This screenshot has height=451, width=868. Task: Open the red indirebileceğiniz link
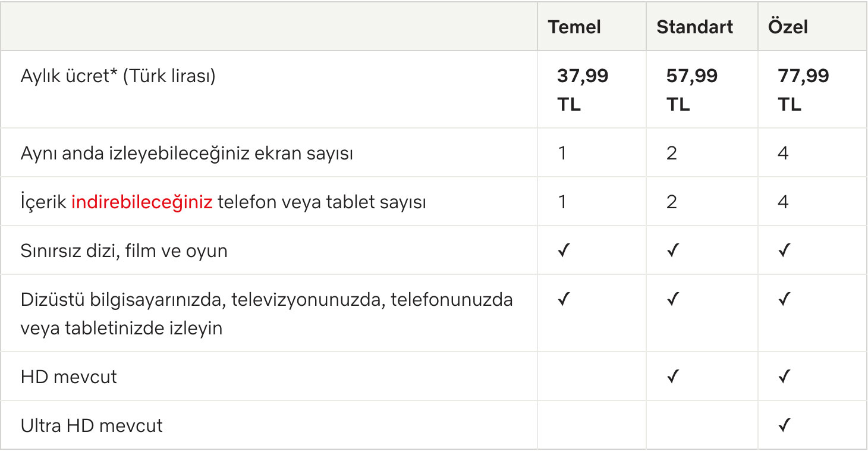point(141,202)
